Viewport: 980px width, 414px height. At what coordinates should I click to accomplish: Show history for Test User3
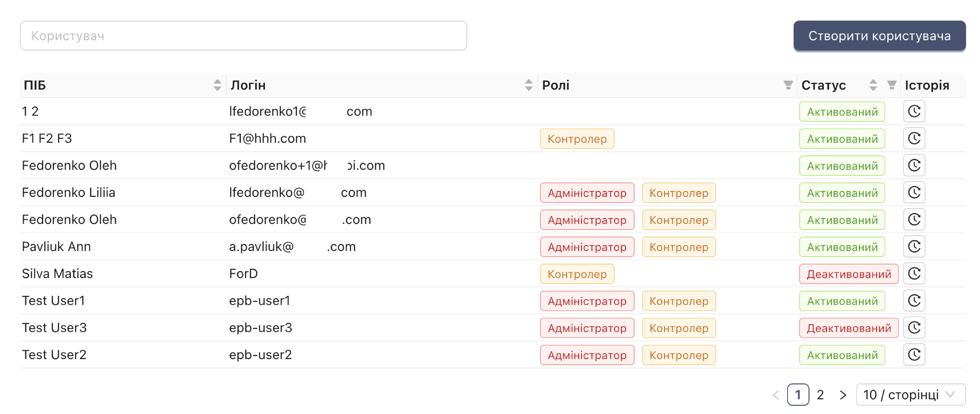click(914, 328)
